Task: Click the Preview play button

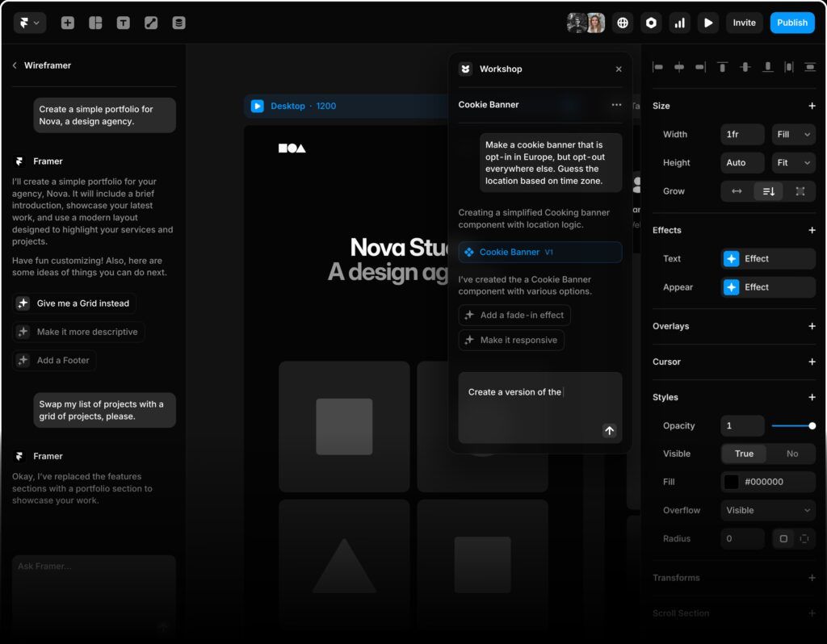Action: (x=708, y=23)
